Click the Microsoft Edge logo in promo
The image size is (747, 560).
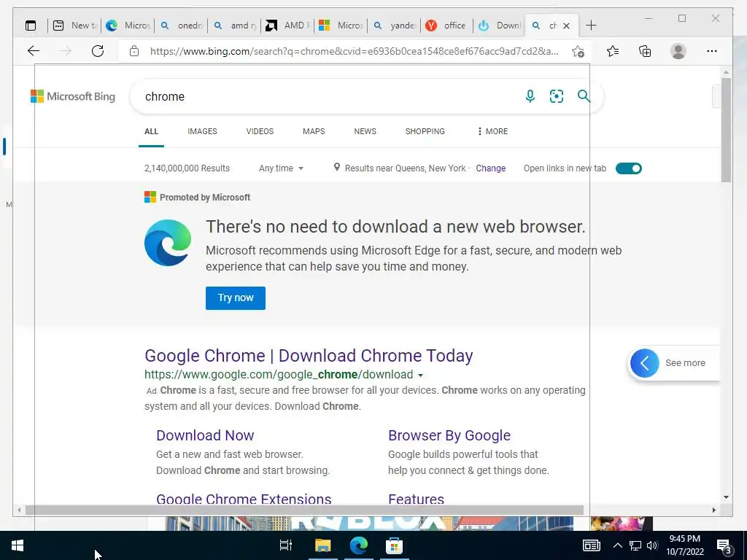[x=168, y=242]
